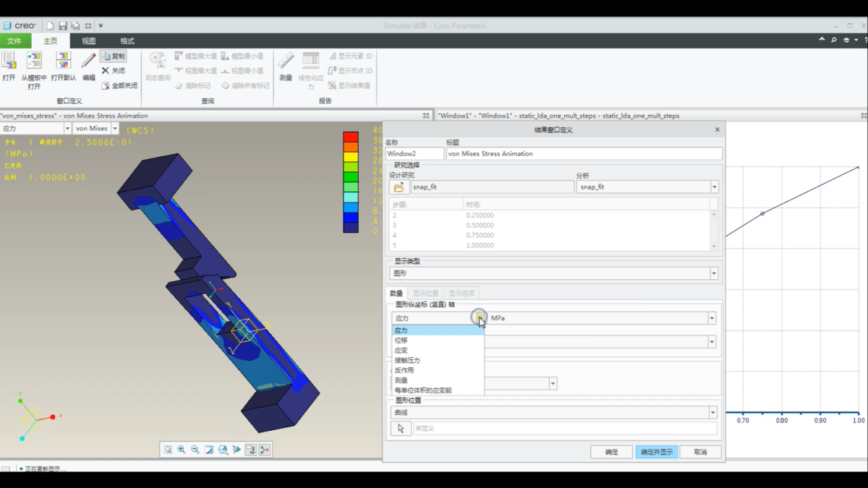
Task: Switch to the 视图 view ribbon tab
Action: (x=88, y=41)
